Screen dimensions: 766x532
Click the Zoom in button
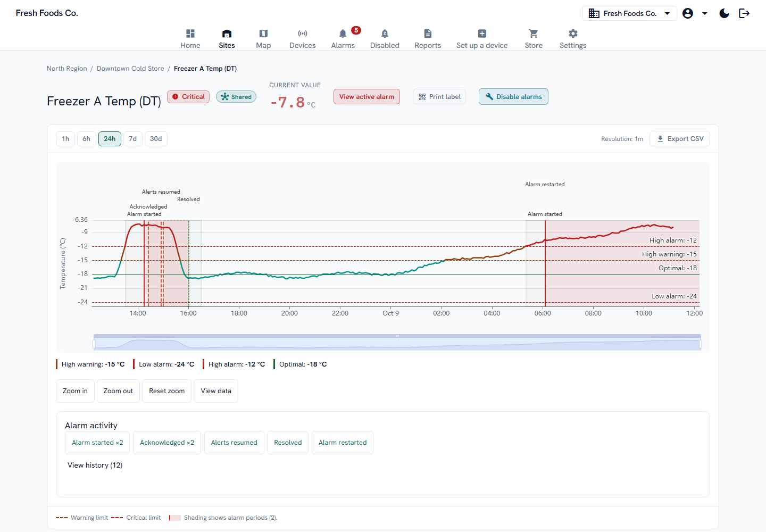click(x=75, y=391)
